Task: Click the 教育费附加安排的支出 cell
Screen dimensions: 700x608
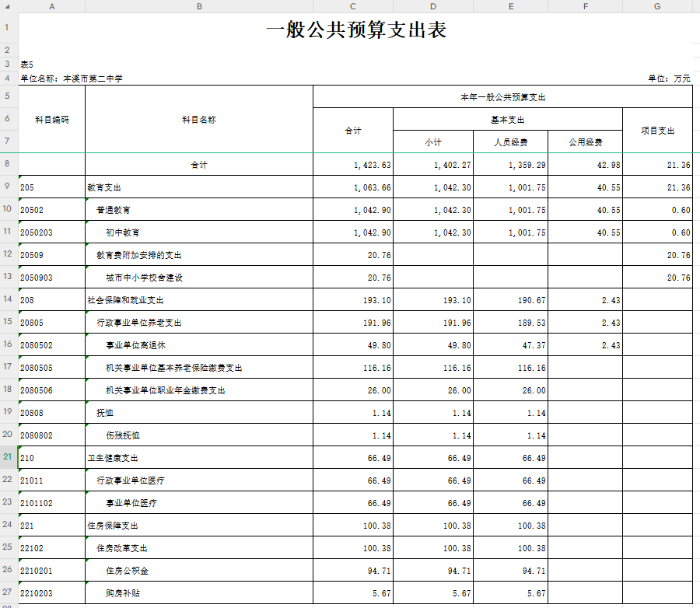Action: 199,255
